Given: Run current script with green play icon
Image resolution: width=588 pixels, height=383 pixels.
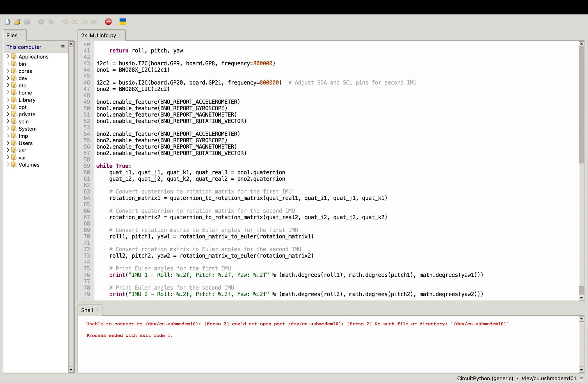Looking at the screenshot, I should pyautogui.click(x=41, y=22).
